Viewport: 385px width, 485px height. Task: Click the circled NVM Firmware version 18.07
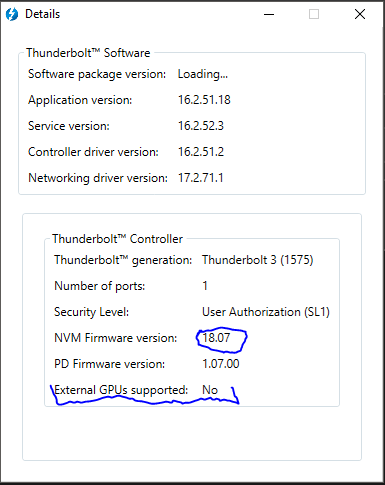click(x=216, y=338)
